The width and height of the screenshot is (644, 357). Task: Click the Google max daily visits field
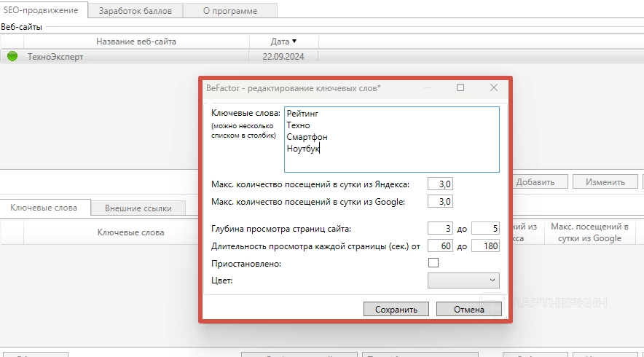click(441, 201)
